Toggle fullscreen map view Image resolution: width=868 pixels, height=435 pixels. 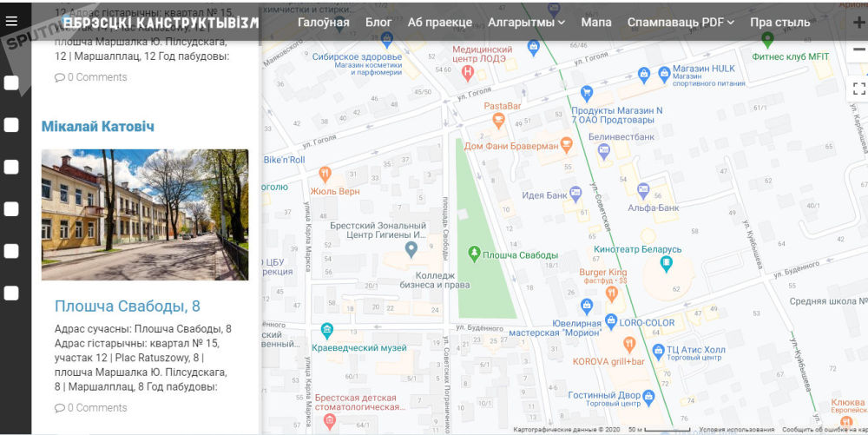coord(858,89)
